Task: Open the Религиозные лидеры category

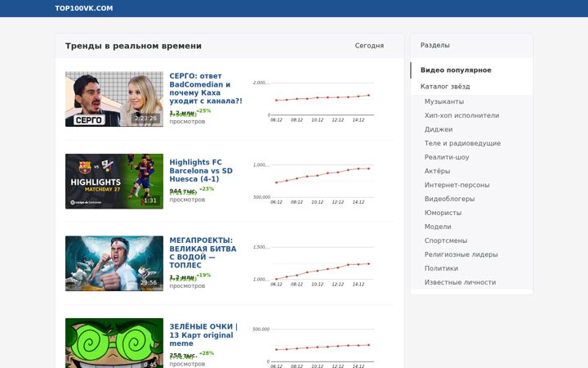Action: [x=461, y=254]
